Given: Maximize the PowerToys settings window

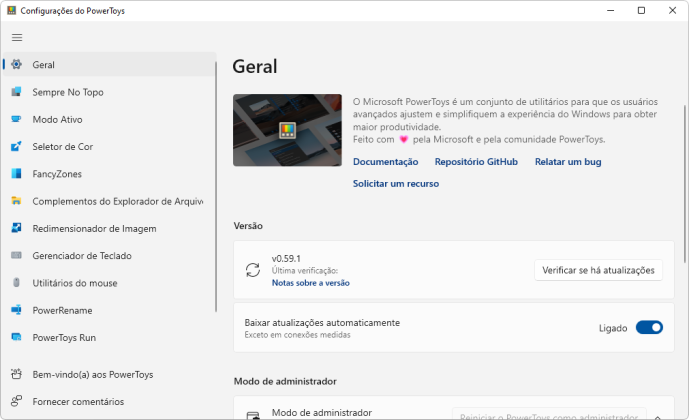Looking at the screenshot, I should click(x=641, y=11).
